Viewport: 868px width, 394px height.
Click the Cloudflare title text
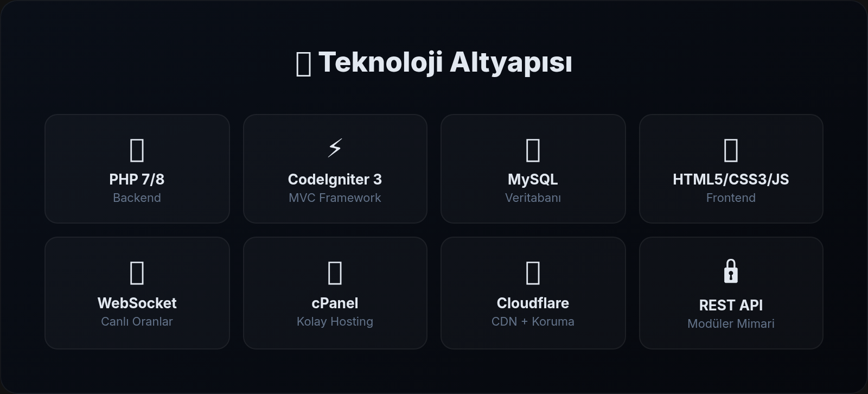click(x=533, y=303)
